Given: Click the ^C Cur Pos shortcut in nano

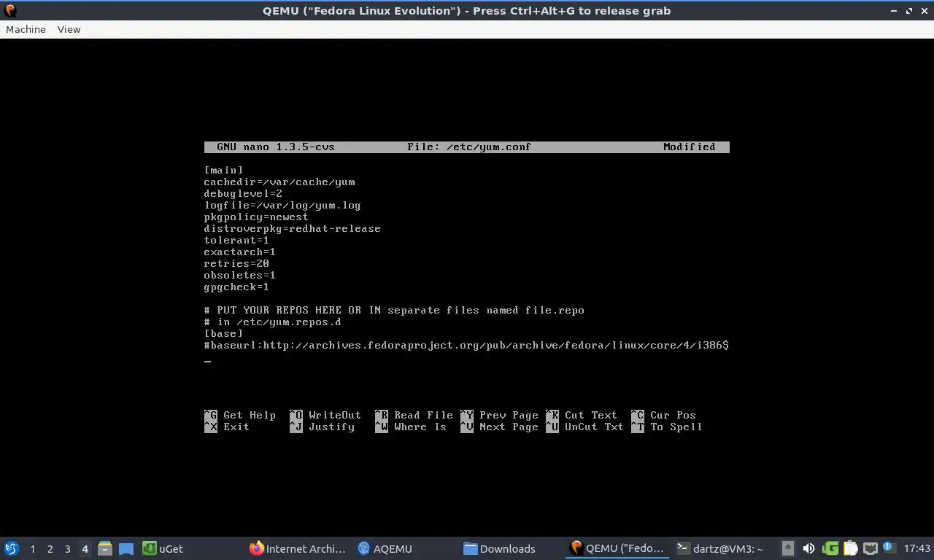Looking at the screenshot, I should (x=663, y=415).
